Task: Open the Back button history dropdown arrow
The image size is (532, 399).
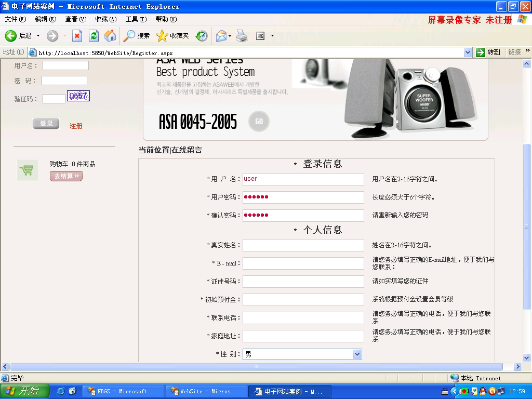Action: click(x=38, y=36)
